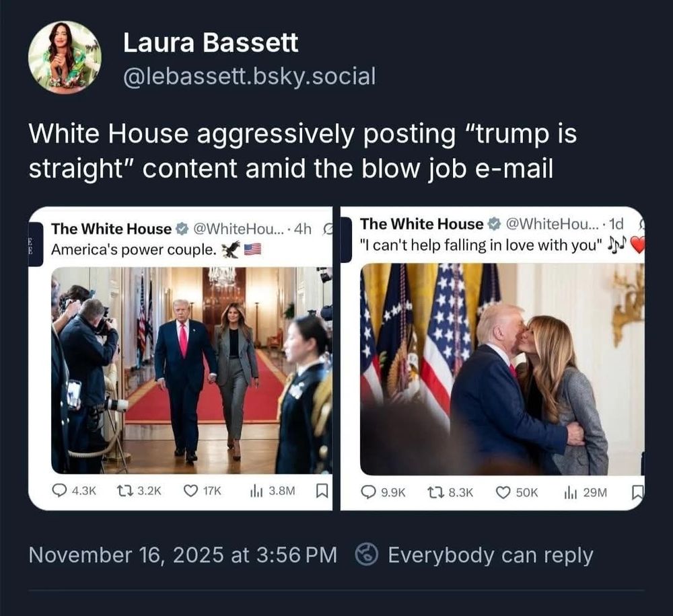Click The White House name in right post
The height and width of the screenshot is (616, 673).
421,224
